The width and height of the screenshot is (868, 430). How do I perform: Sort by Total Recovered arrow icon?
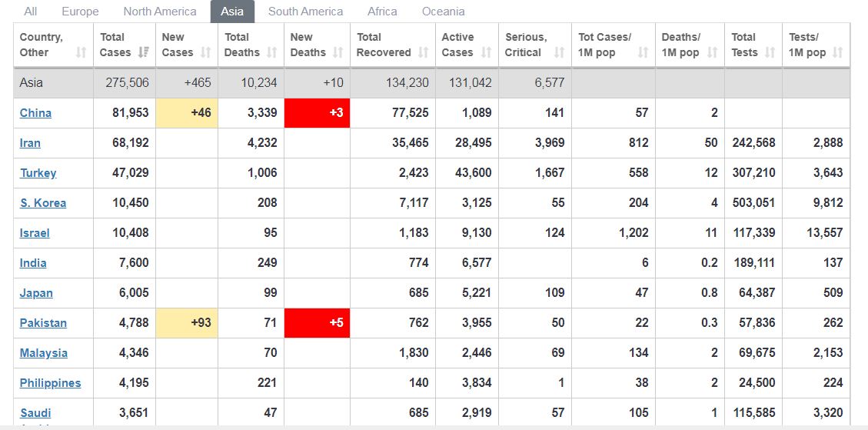pyautogui.click(x=423, y=52)
